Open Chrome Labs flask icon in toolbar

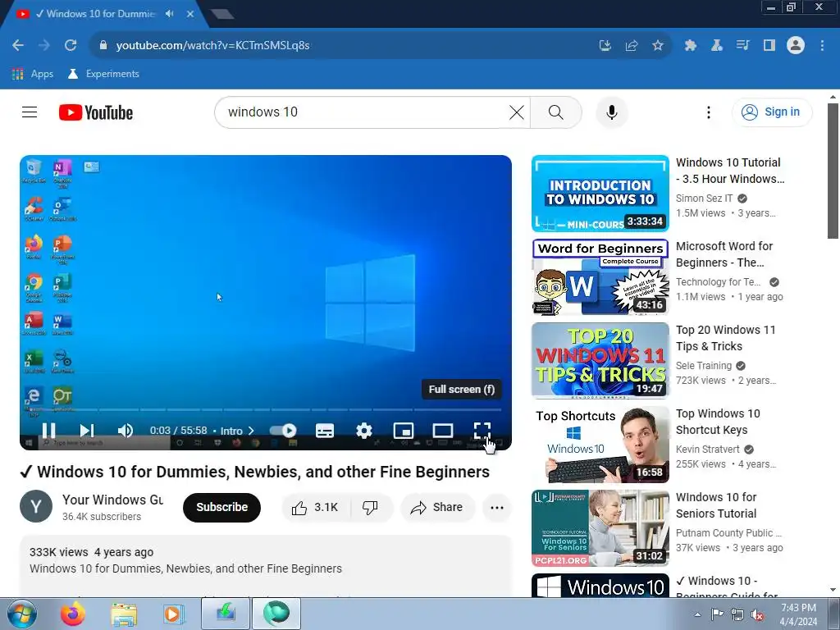(717, 46)
